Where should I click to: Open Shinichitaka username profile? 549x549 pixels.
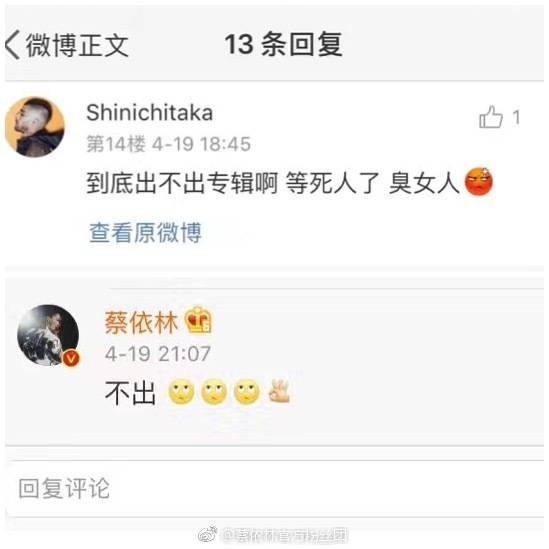coord(150,113)
